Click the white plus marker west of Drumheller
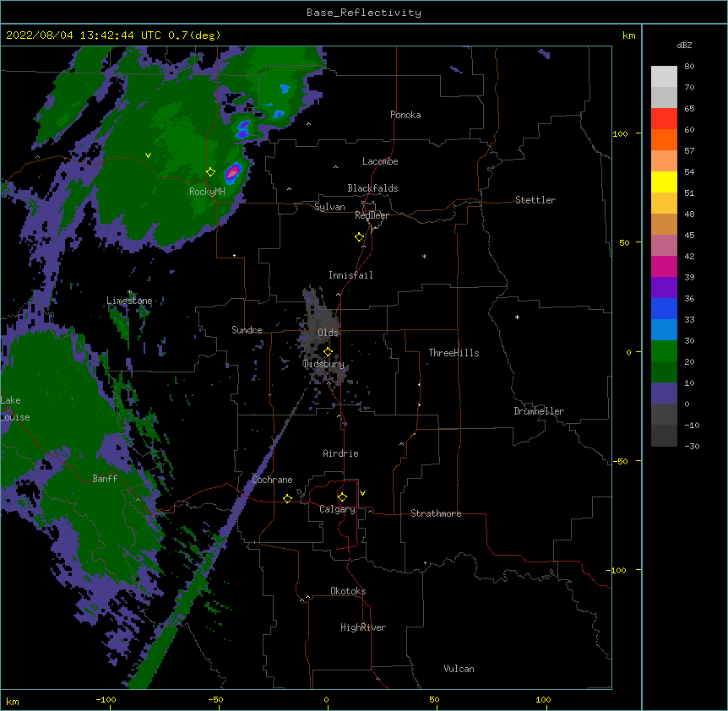The height and width of the screenshot is (711, 728). point(517,317)
